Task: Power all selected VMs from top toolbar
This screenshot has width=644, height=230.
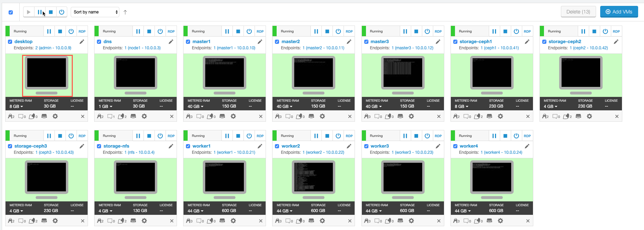Action: (62, 12)
